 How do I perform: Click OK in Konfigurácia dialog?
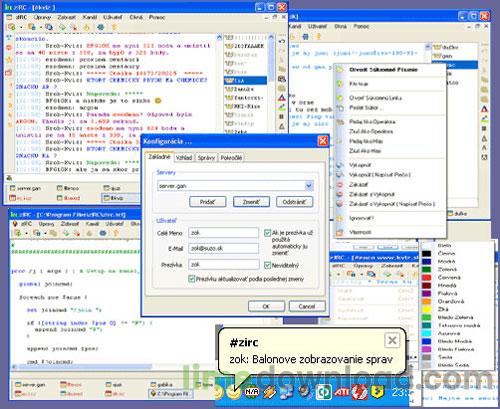pyautogui.click(x=266, y=306)
